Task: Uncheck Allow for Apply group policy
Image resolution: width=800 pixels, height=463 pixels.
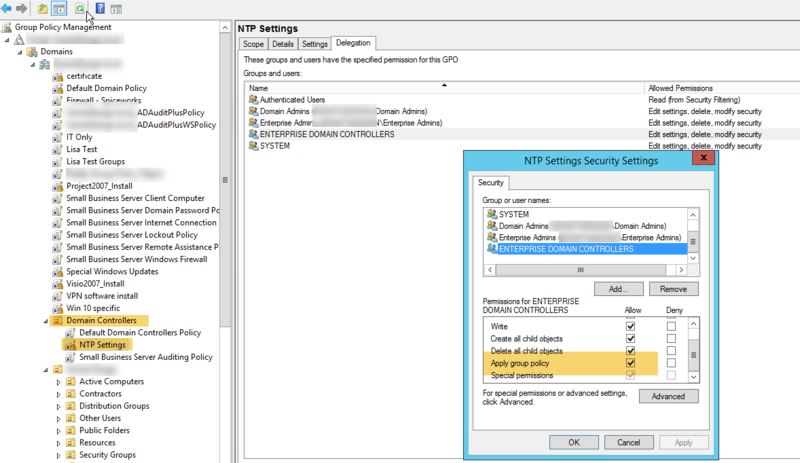Action: coord(630,363)
